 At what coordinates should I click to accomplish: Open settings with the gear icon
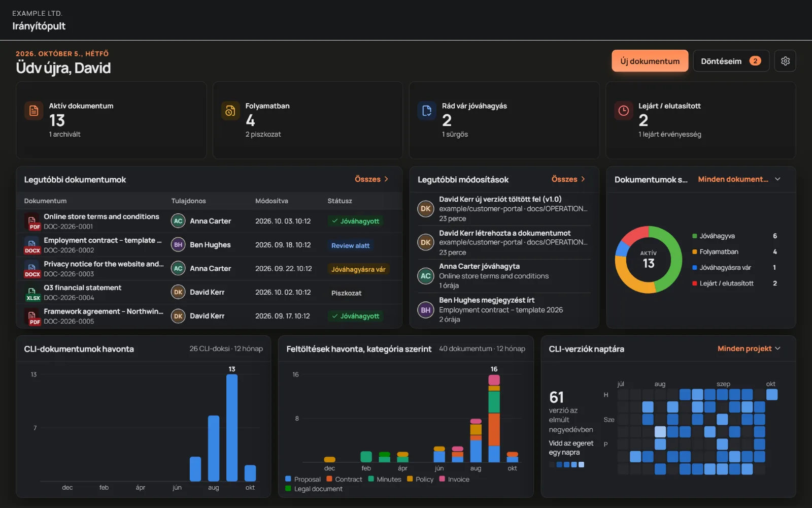point(785,61)
